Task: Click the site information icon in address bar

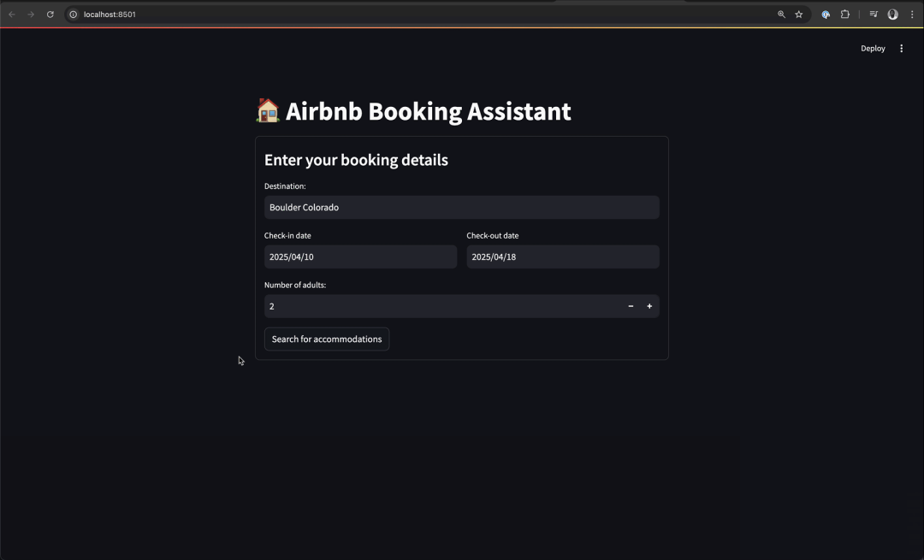Action: [73, 15]
